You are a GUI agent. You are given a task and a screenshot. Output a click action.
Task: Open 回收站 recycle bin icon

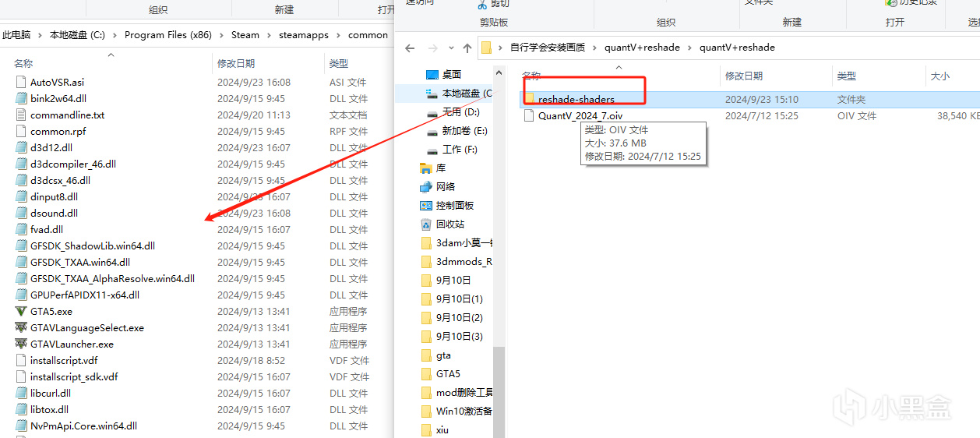tap(426, 224)
